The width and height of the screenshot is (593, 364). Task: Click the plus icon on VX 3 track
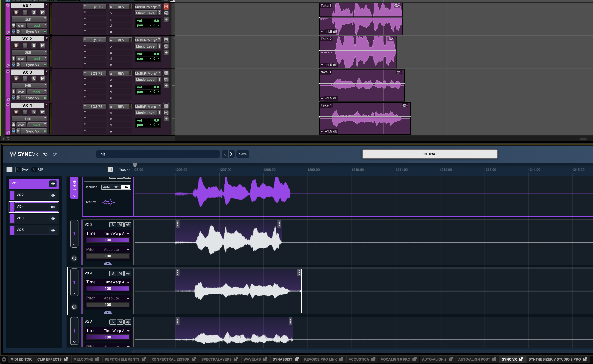click(x=166, y=86)
